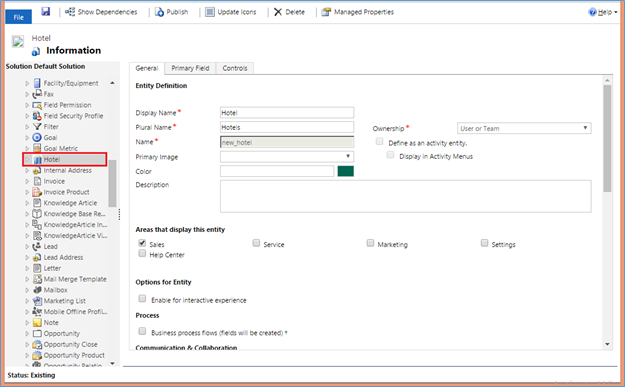Click the Show Dependencies icon
This screenshot has height=387, width=625.
tap(70, 12)
